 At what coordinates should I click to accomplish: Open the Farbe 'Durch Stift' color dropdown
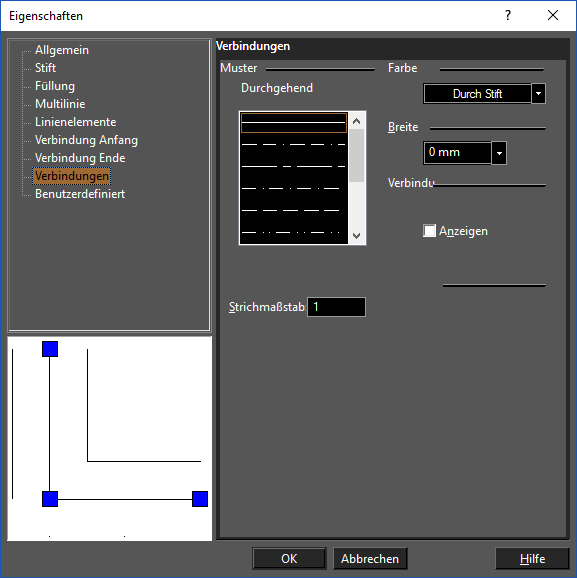coord(538,94)
